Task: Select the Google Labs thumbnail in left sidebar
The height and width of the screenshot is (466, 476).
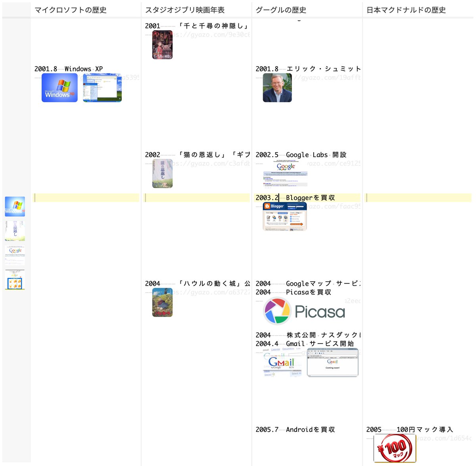Action: (x=15, y=255)
